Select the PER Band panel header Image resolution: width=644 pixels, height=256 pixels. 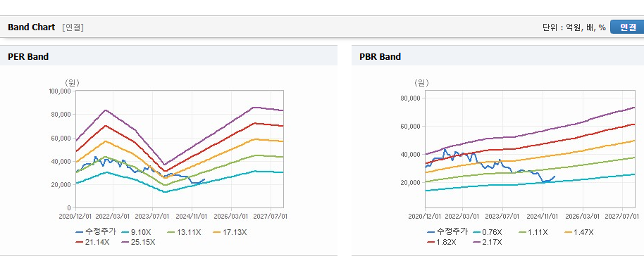[x=28, y=56]
